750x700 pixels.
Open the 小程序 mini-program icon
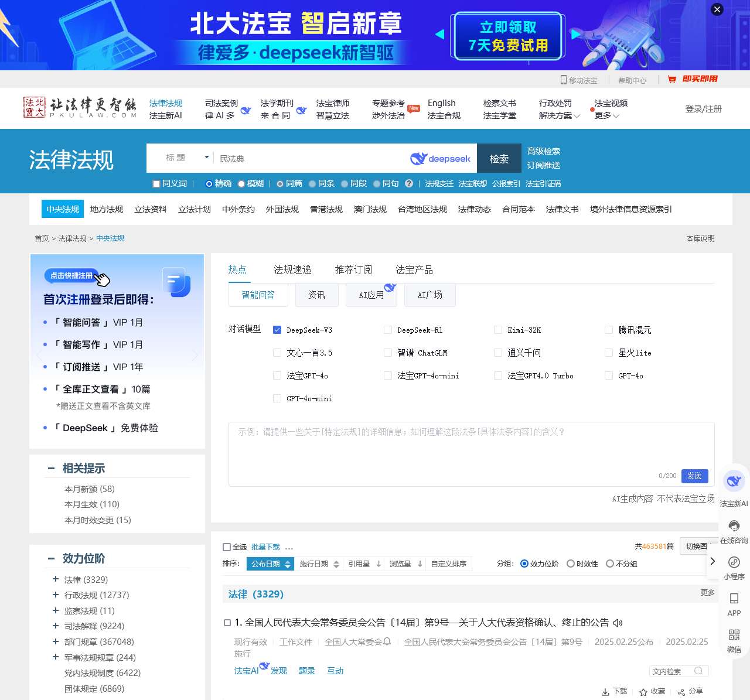(734, 562)
